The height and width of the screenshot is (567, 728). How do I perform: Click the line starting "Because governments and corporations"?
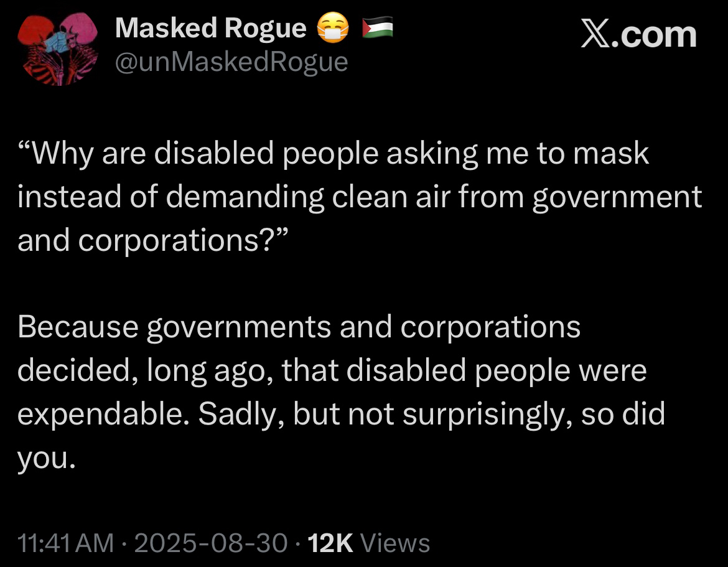click(299, 327)
